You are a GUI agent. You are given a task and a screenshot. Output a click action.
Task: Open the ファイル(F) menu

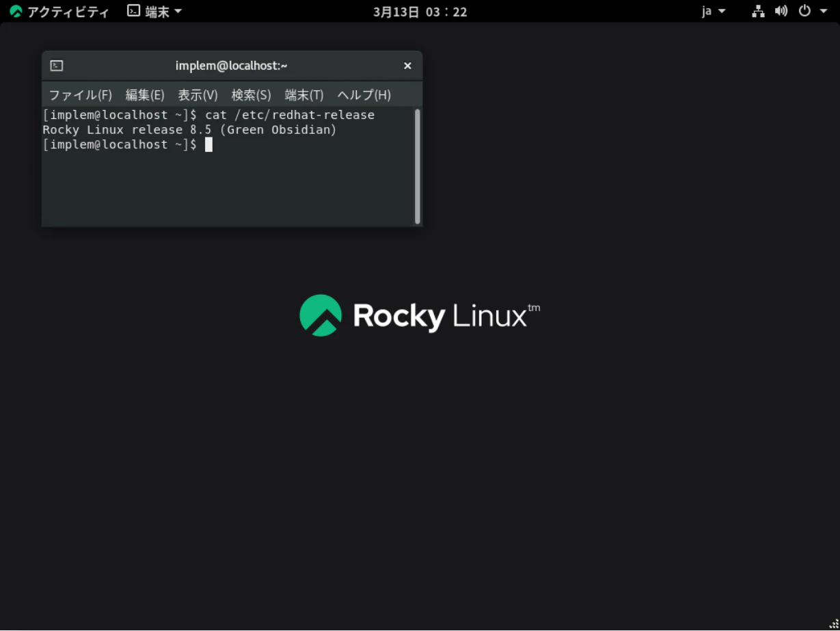80,95
